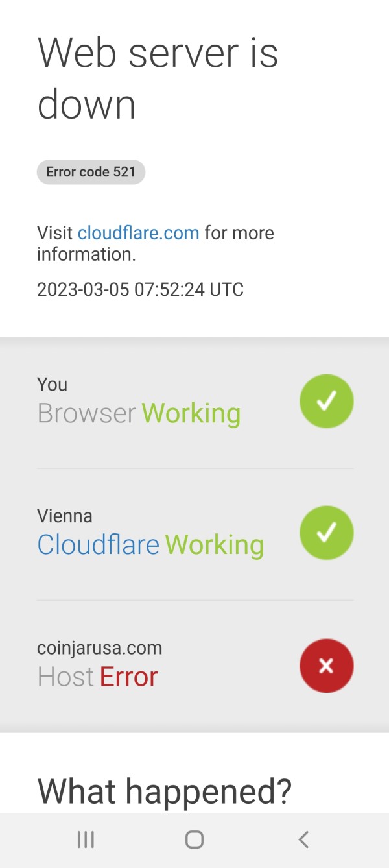Viewport: 389px width, 868px height.
Task: Tap the green 'Working' text next to Cloudflare
Action: point(215,546)
